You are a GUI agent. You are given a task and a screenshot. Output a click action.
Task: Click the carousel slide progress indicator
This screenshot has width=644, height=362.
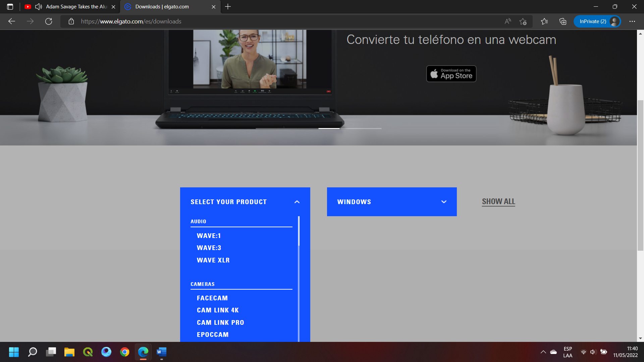point(329,128)
